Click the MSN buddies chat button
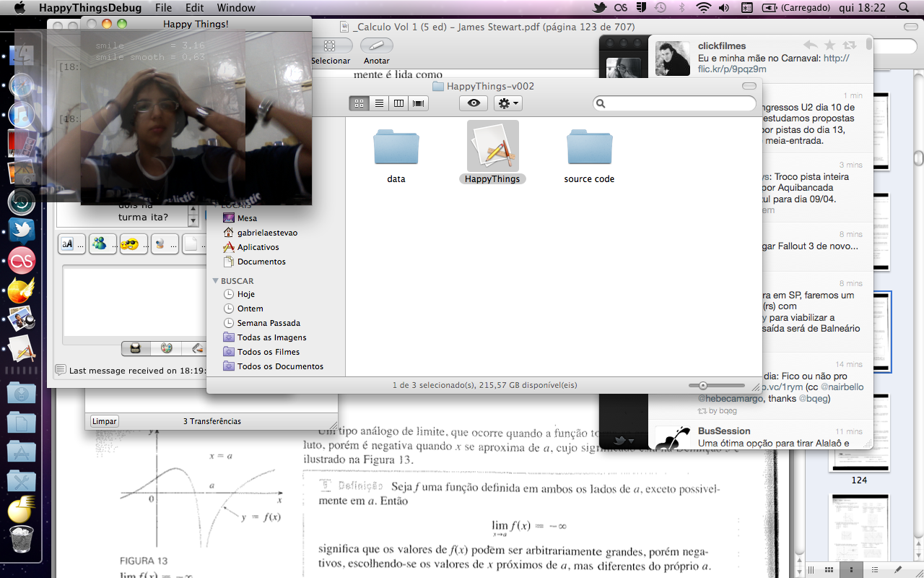924x578 pixels. [x=103, y=244]
